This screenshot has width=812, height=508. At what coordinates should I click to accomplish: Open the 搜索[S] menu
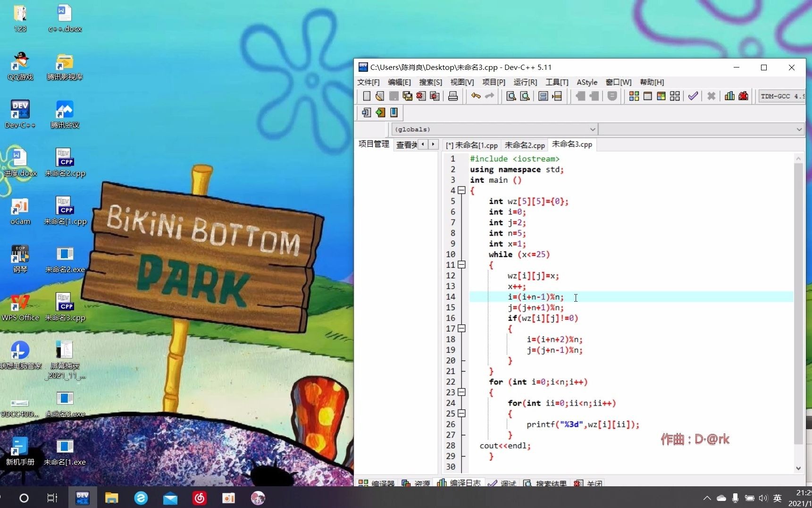(x=430, y=82)
